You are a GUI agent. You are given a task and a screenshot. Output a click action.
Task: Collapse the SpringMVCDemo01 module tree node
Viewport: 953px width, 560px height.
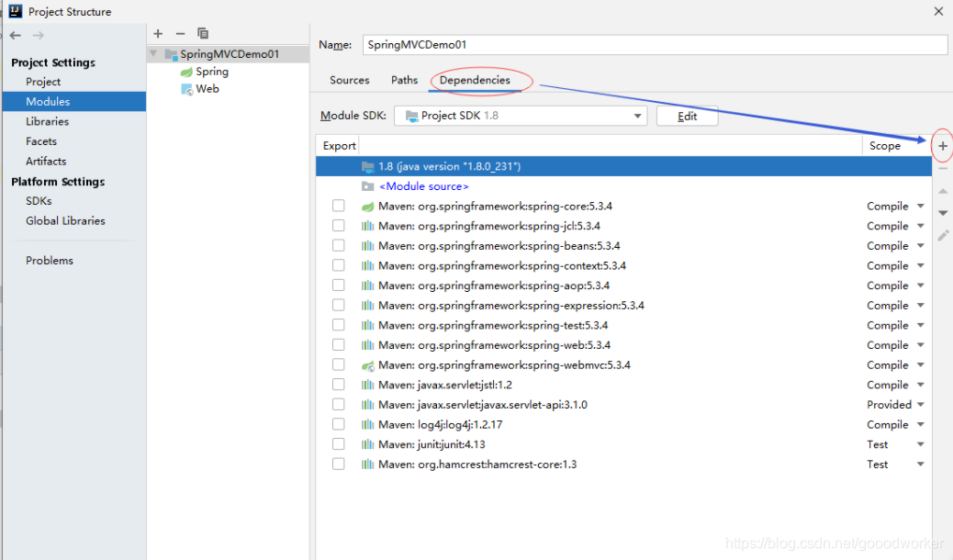153,53
